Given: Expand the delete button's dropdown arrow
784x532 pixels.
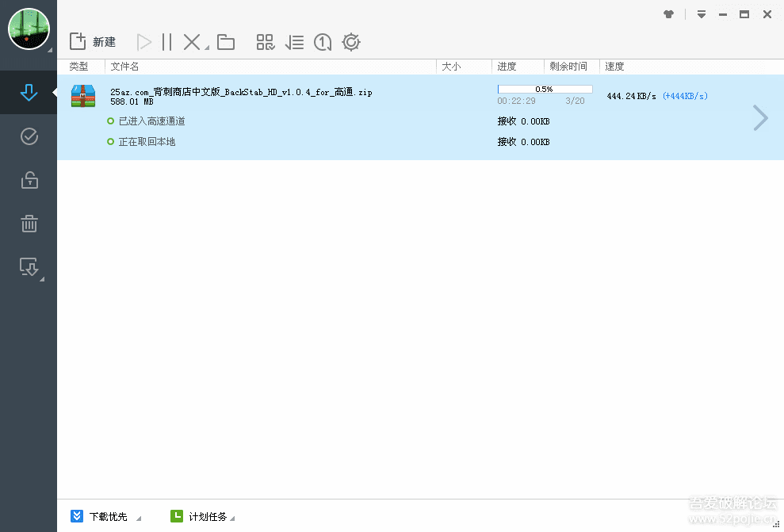Looking at the screenshot, I should pos(205,46).
